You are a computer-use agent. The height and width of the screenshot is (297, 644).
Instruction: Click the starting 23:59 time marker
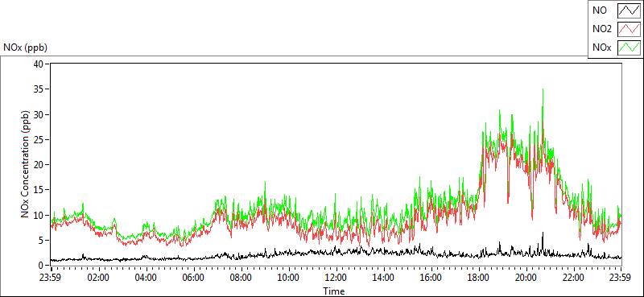tap(51, 277)
